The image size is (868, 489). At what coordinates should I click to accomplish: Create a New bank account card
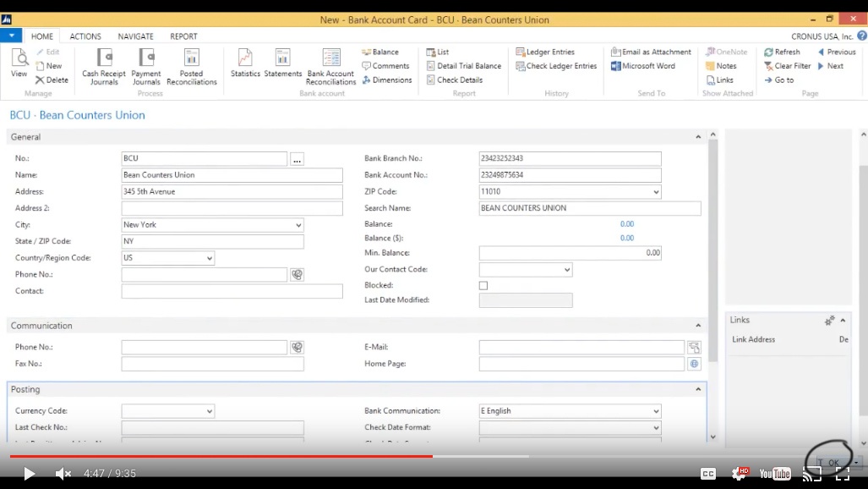tap(49, 65)
